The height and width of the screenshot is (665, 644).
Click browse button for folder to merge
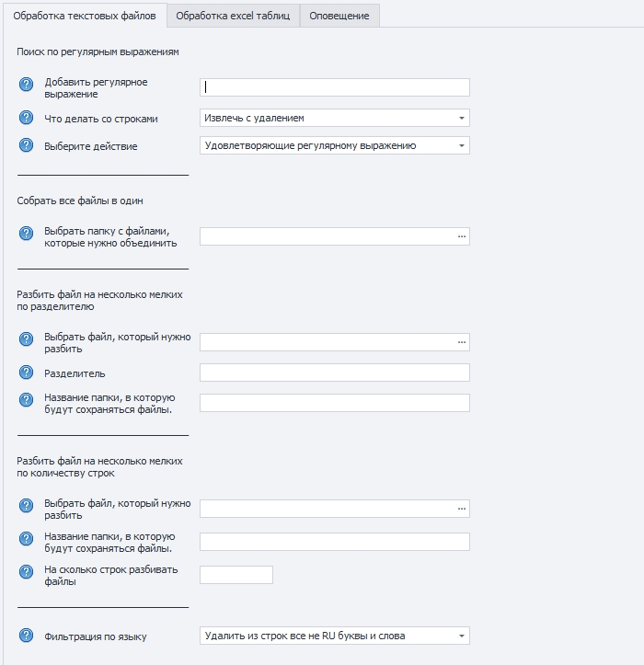(x=462, y=236)
